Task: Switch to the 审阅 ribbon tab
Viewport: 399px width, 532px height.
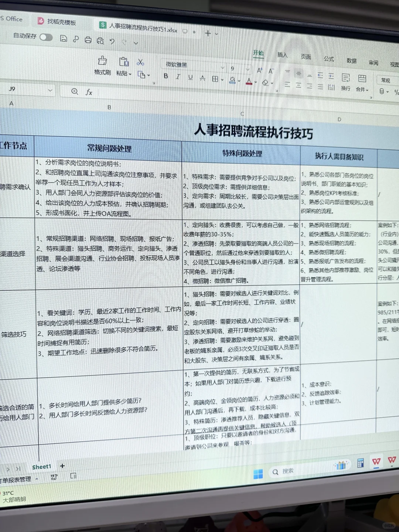Action: pyautogui.click(x=374, y=63)
